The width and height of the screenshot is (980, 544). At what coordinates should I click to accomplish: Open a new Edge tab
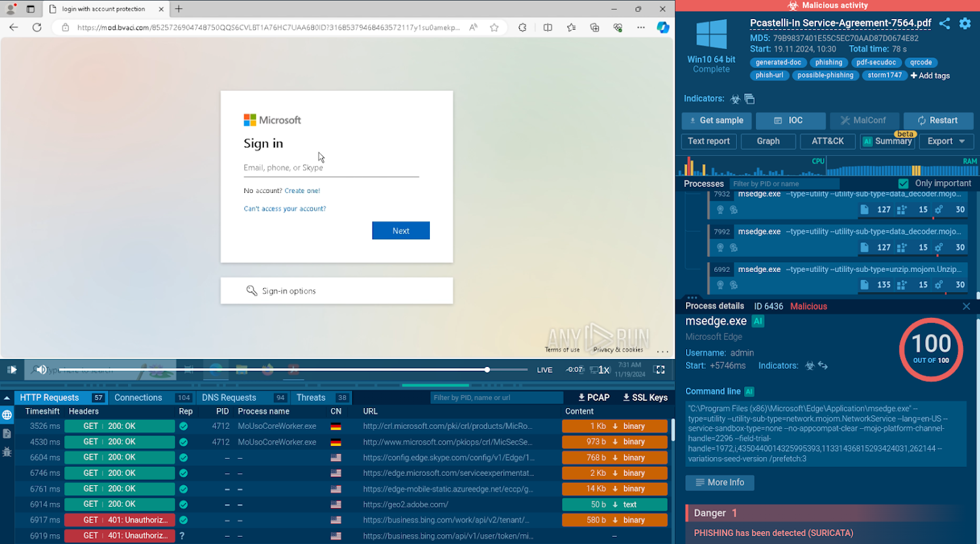179,9
